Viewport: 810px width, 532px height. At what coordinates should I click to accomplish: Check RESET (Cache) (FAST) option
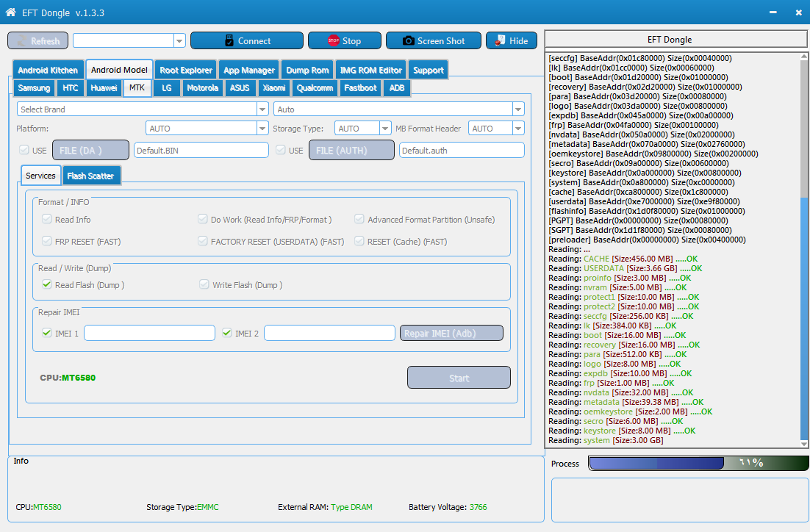[359, 241]
